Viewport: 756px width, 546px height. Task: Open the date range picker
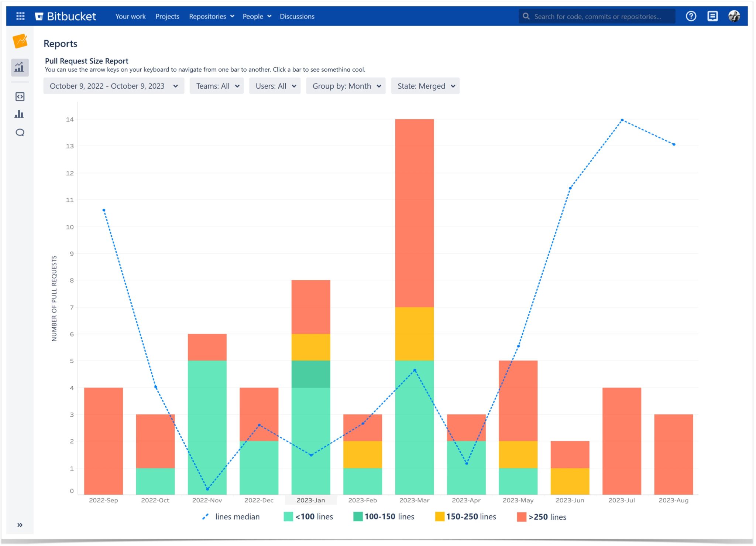pyautogui.click(x=113, y=86)
